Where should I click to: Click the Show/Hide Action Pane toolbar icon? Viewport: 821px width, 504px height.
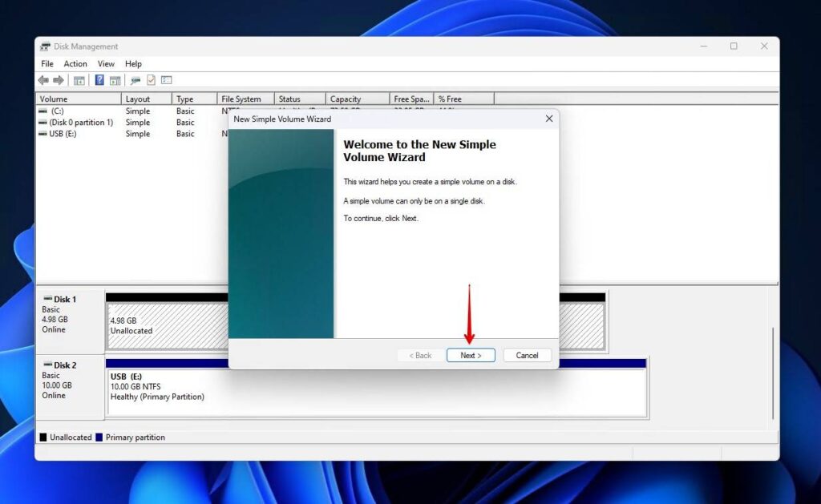point(115,80)
